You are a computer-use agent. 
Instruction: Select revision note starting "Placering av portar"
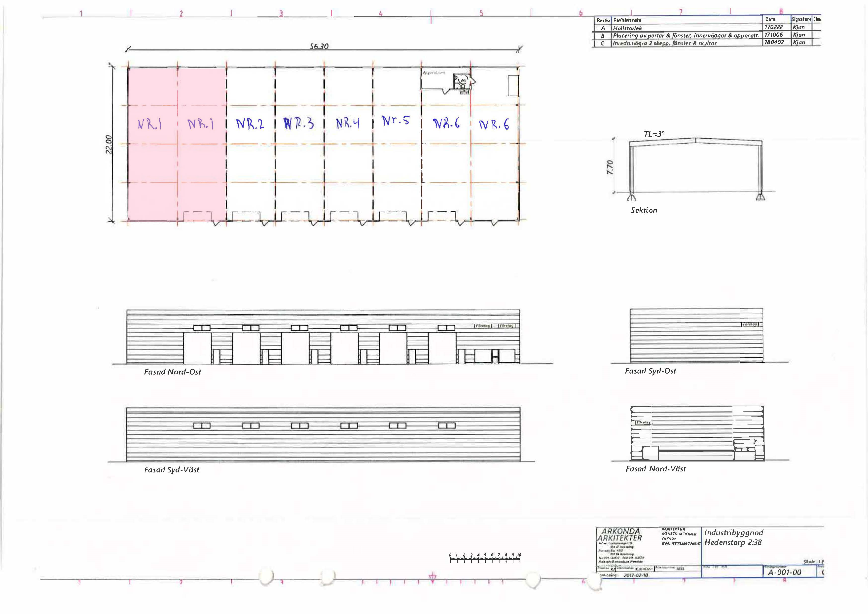click(686, 36)
